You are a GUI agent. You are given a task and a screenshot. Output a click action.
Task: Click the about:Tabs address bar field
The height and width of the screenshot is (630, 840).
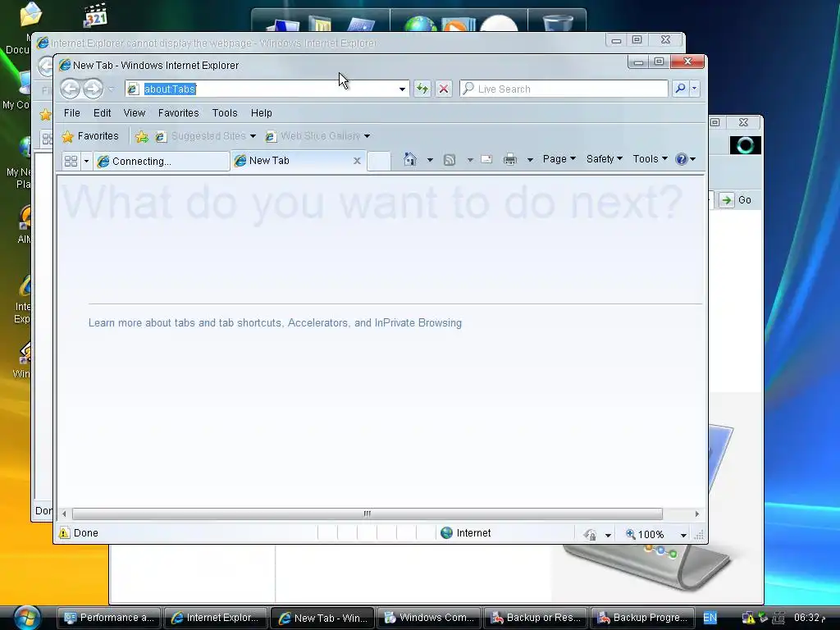coord(262,89)
